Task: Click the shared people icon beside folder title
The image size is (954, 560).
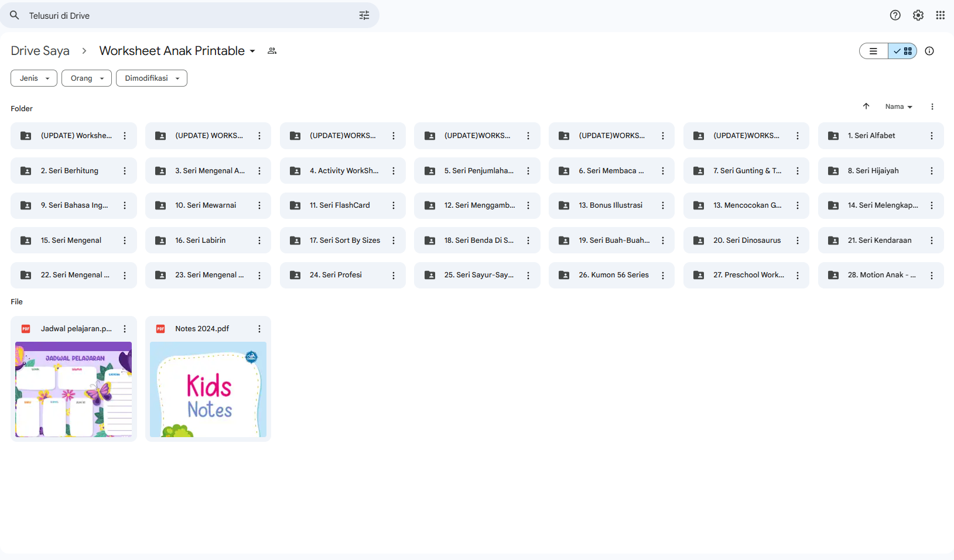Action: point(272,51)
